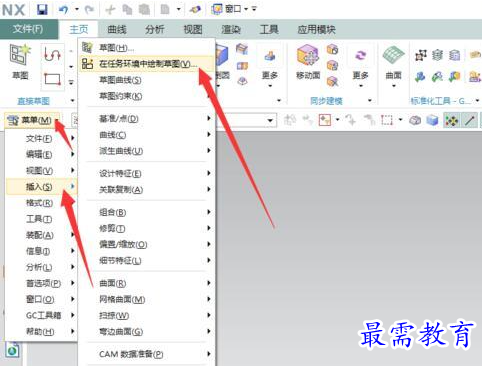Select 插入(S) in the main menu list

click(x=41, y=186)
